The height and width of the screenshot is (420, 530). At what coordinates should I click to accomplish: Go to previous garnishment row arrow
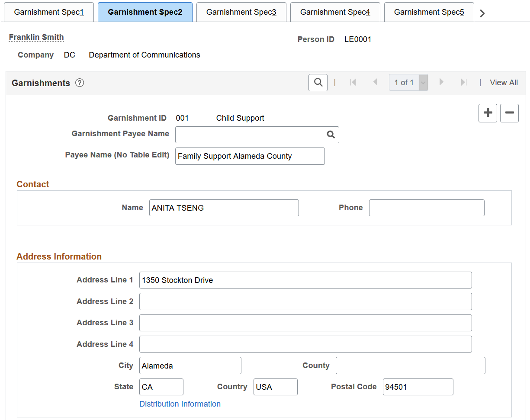click(375, 82)
